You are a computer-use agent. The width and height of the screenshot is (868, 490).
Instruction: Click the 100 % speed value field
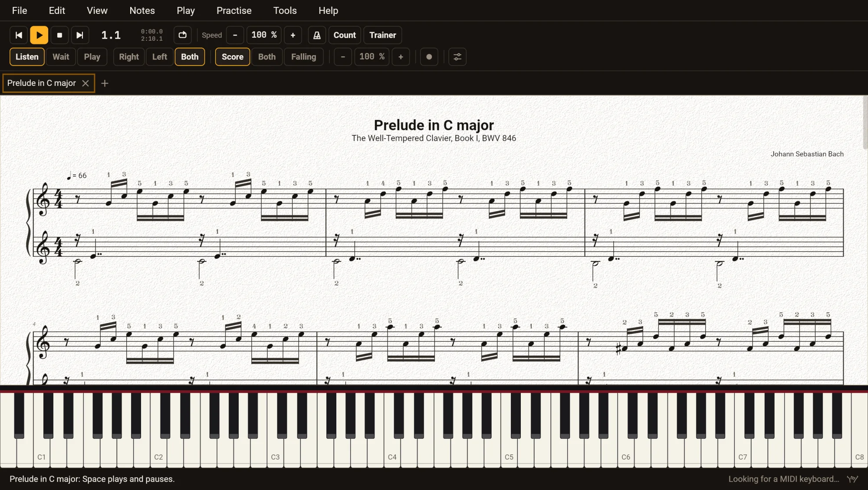[x=264, y=35]
